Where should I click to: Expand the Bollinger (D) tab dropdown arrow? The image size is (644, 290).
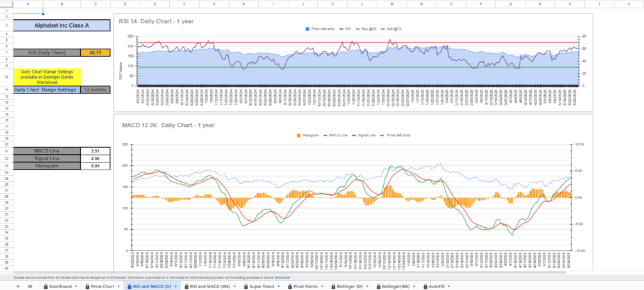pyautogui.click(x=368, y=286)
